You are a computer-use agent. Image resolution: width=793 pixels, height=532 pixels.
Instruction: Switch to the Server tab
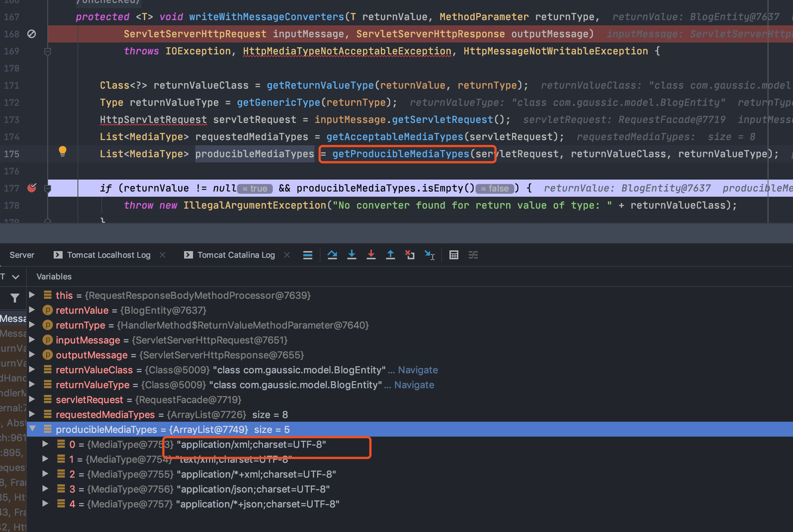(x=22, y=255)
